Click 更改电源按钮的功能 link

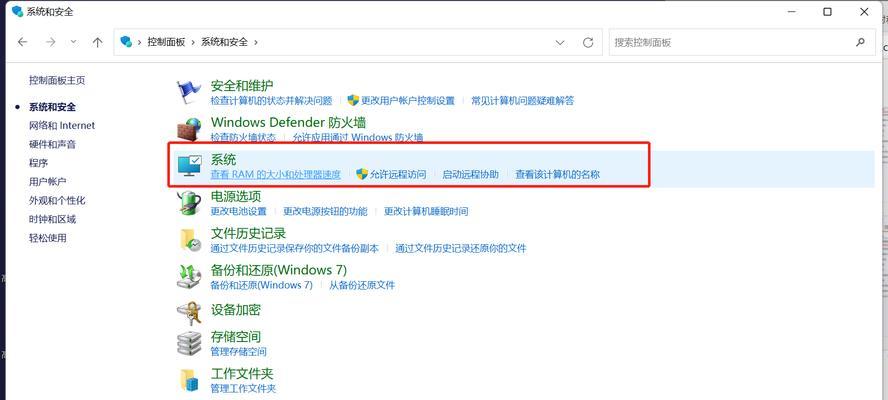pos(325,211)
